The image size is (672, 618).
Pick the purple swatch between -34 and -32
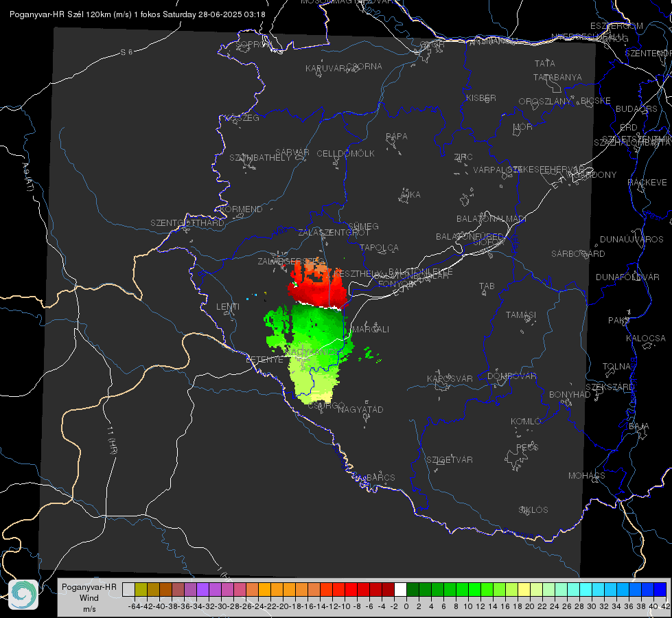click(x=202, y=589)
